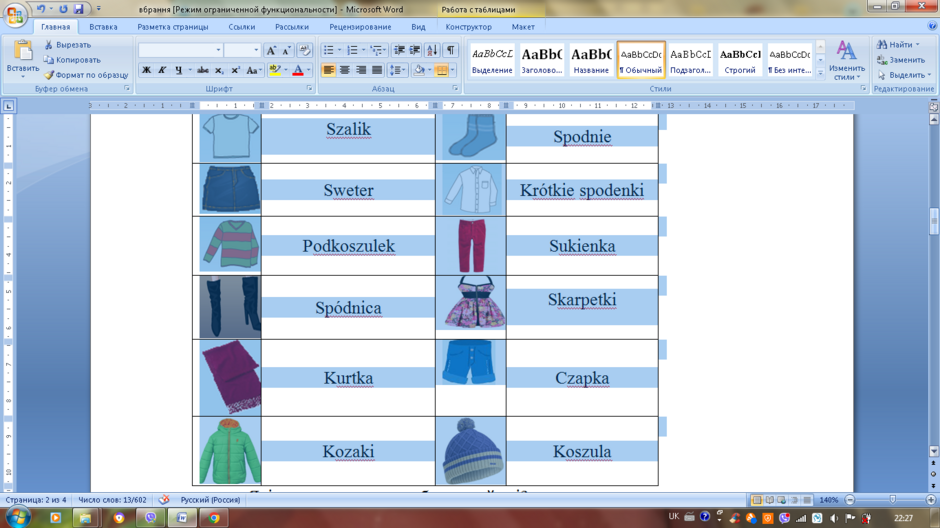The width and height of the screenshot is (940, 528).
Task: Increase font size with grow icon
Action: [x=271, y=50]
